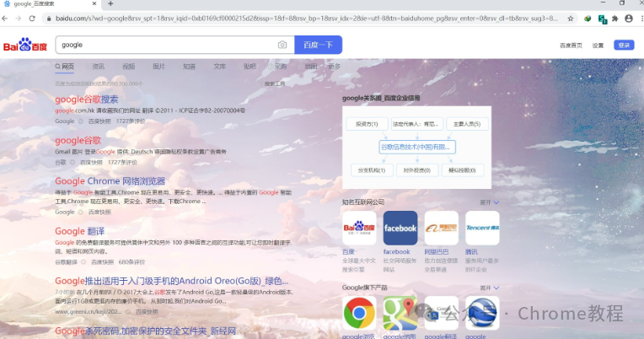
Task: Open the Android Oreo(Go版) news result
Action: (x=172, y=281)
